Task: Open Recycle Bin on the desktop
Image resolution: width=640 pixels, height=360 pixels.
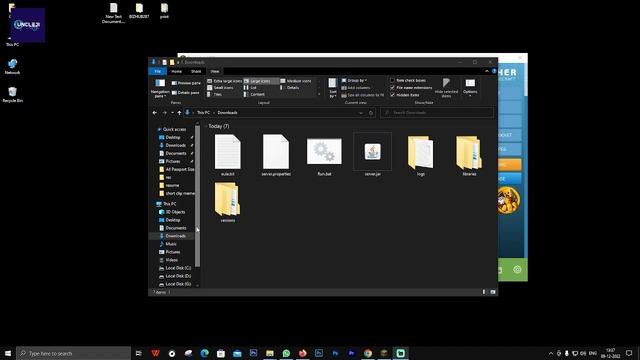Action: (13, 94)
